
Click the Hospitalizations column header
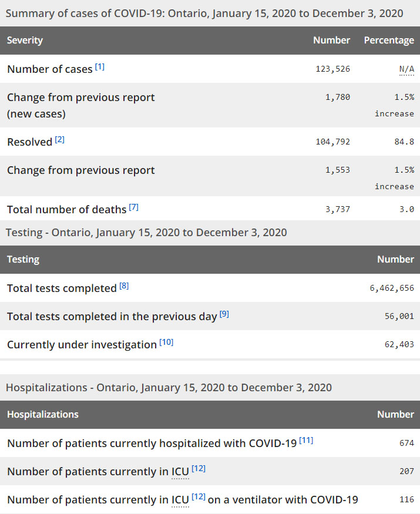42,414
